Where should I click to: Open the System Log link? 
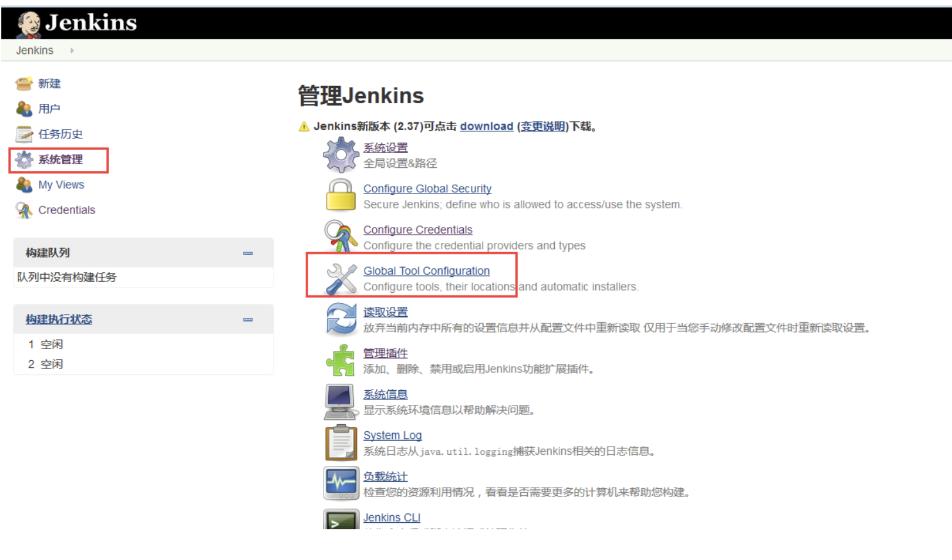[393, 436]
